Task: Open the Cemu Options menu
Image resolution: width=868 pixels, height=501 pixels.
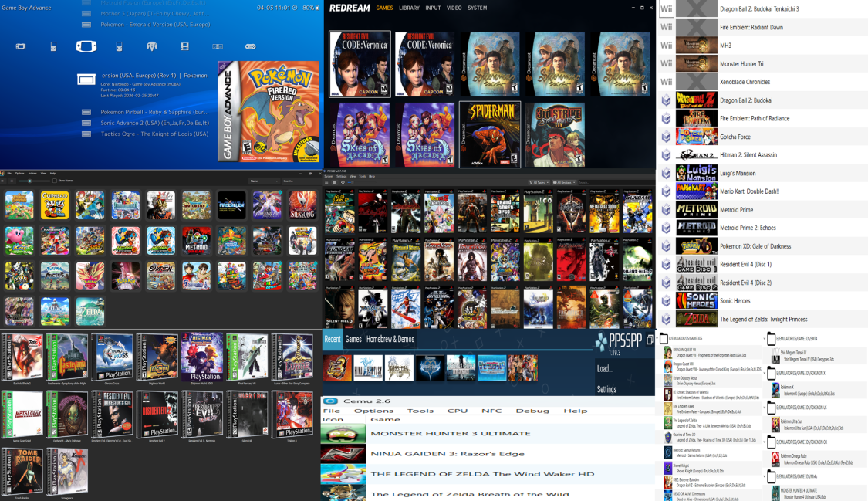Action: (x=373, y=411)
